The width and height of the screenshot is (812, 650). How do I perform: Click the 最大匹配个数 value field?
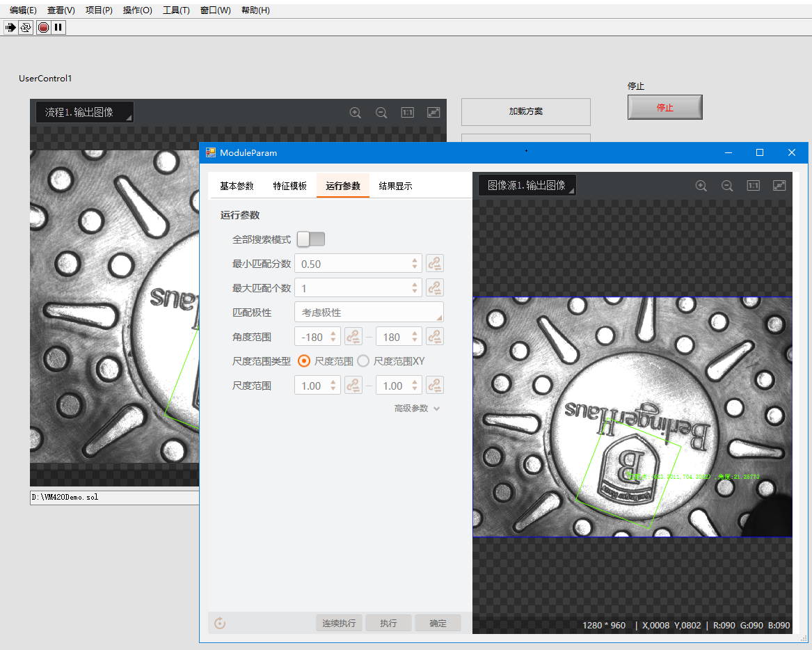point(353,287)
